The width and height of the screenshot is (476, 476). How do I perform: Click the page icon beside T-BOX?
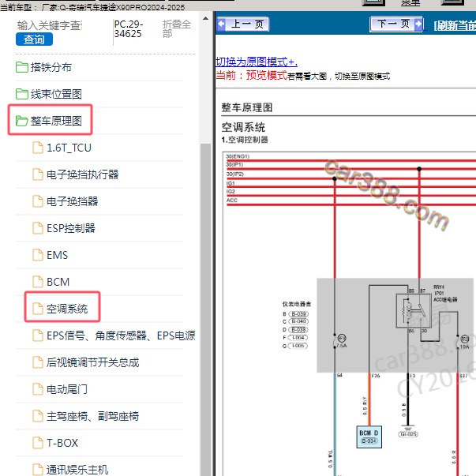pos(38,443)
